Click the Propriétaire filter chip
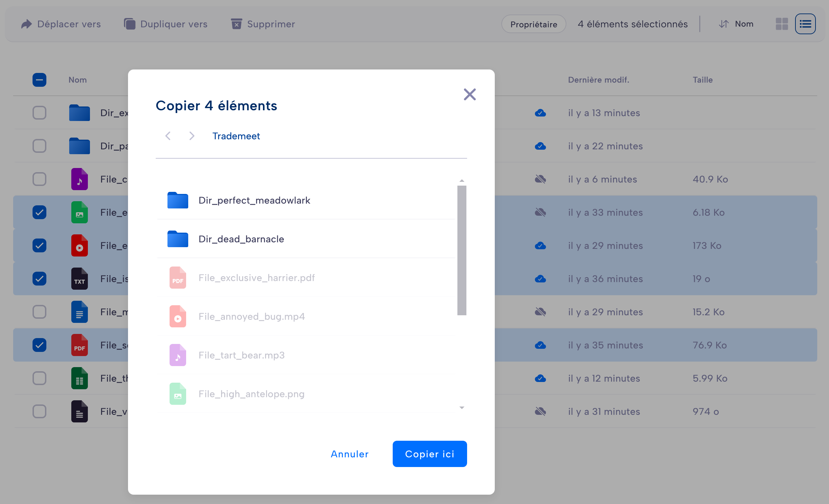 click(534, 24)
